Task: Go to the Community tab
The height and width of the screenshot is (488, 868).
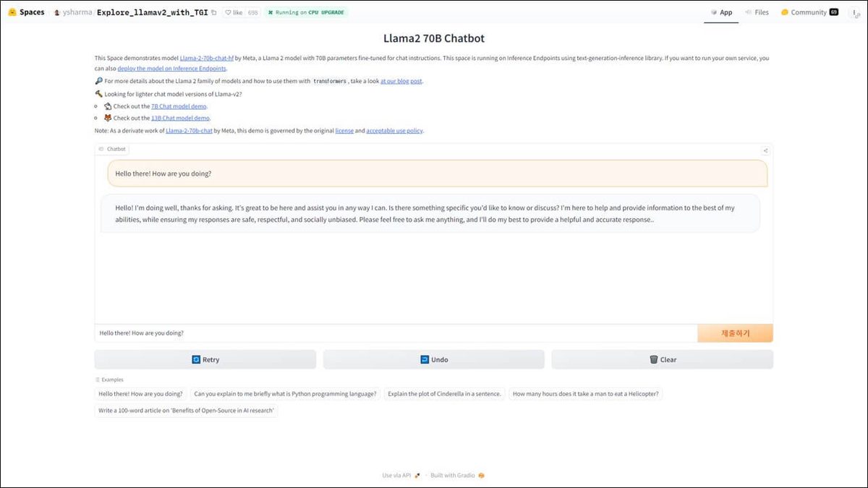Action: [x=809, y=12]
